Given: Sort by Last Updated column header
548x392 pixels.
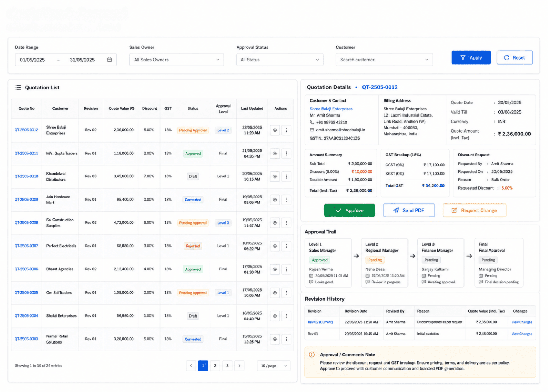Looking at the screenshot, I should pyautogui.click(x=252, y=108).
